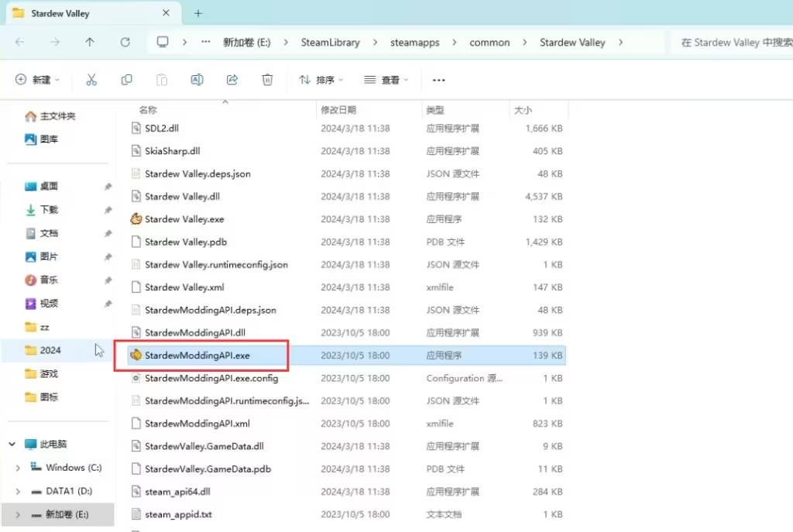Image resolution: width=793 pixels, height=532 pixels.
Task: Open the 排序 sort dropdown
Action: click(x=321, y=80)
